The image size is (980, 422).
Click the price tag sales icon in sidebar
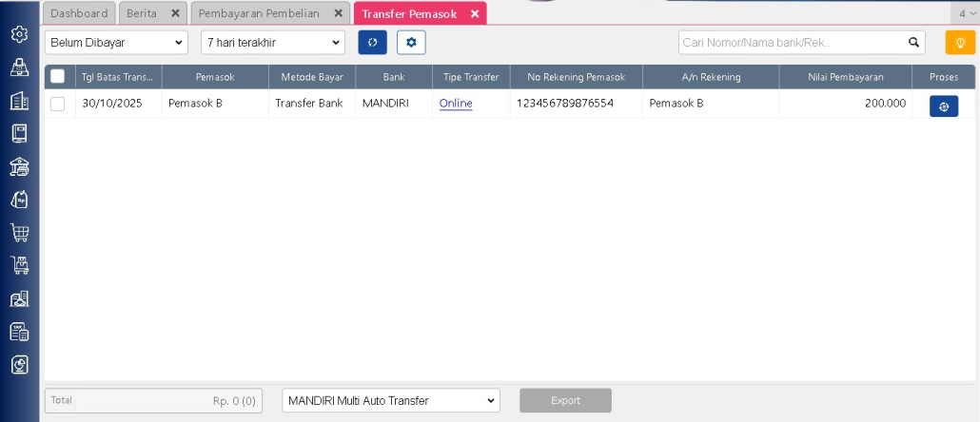19,199
